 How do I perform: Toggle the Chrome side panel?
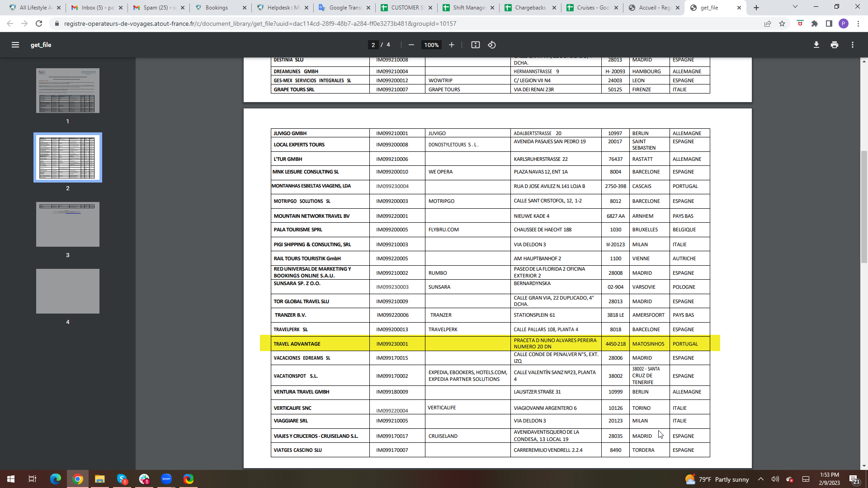(829, 23)
